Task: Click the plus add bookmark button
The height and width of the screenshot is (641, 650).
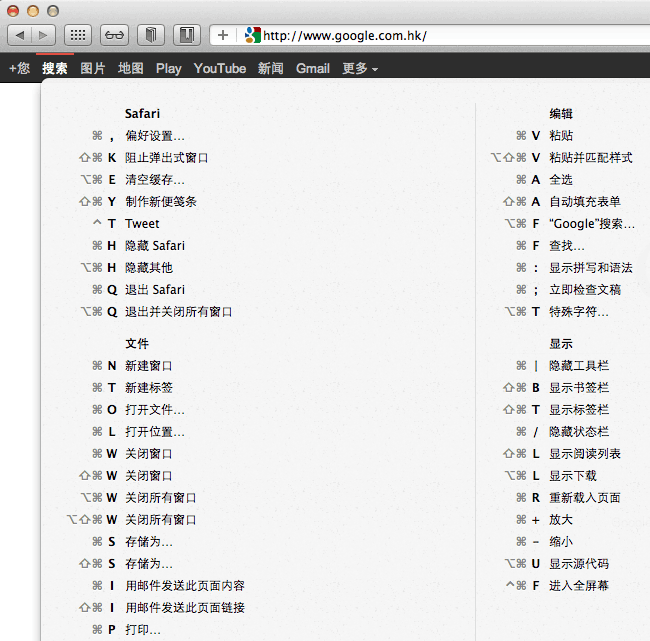Action: click(223, 35)
